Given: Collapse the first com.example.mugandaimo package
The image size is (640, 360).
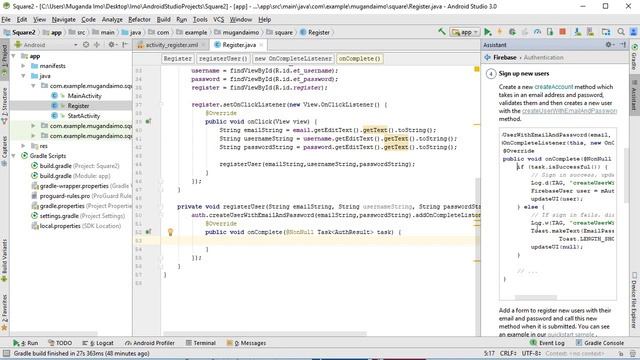Looking at the screenshot, I should click(34, 86).
